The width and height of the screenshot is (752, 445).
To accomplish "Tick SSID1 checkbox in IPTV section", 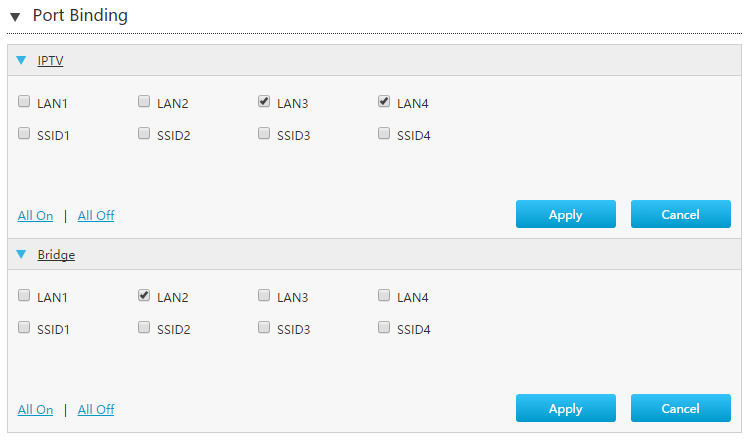I will click(24, 134).
